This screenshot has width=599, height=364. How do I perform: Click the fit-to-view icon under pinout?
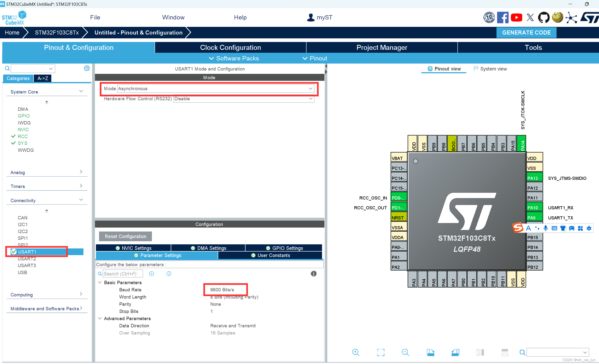381,352
